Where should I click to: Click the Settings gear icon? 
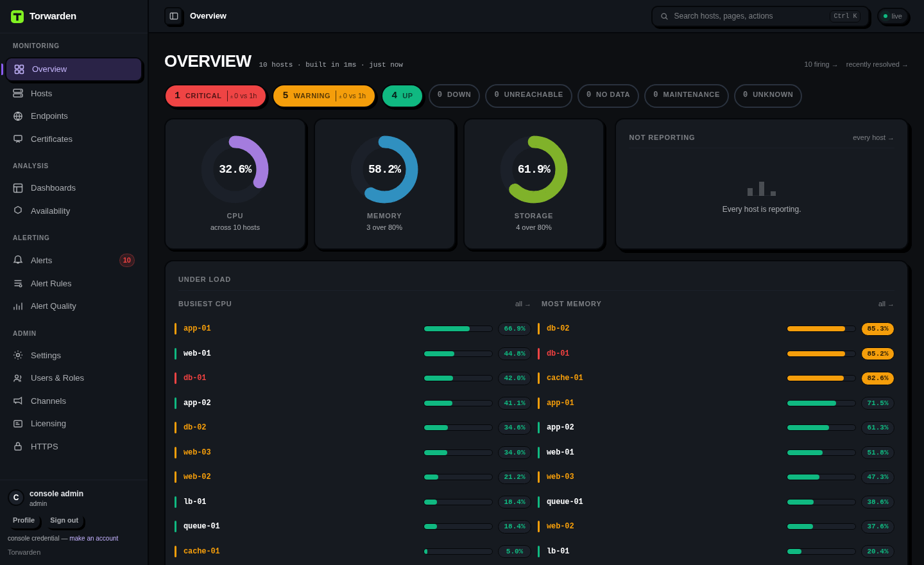point(18,355)
